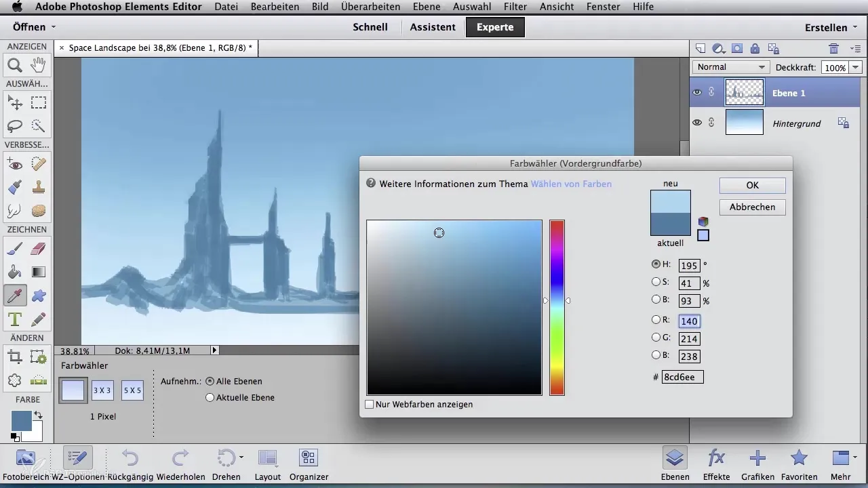Choose Aktuelle Ebene sampling option
This screenshot has width=868, height=488.
(x=210, y=398)
